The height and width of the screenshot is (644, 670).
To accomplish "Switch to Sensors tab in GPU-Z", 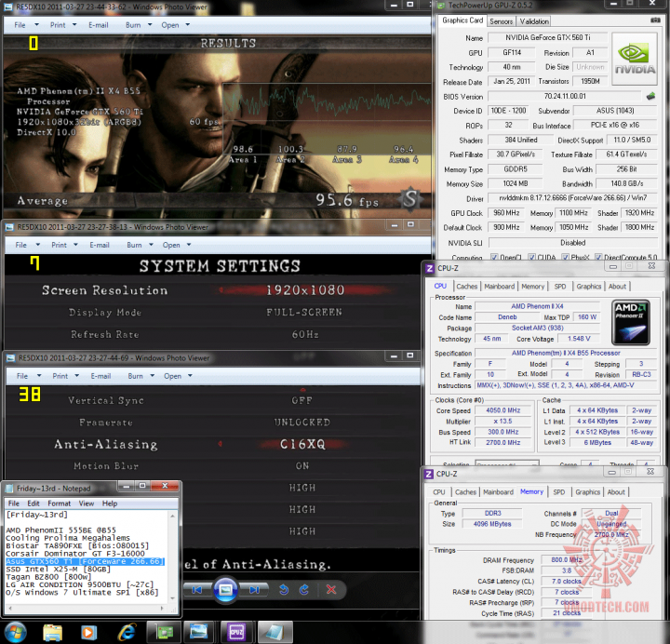I will [501, 21].
